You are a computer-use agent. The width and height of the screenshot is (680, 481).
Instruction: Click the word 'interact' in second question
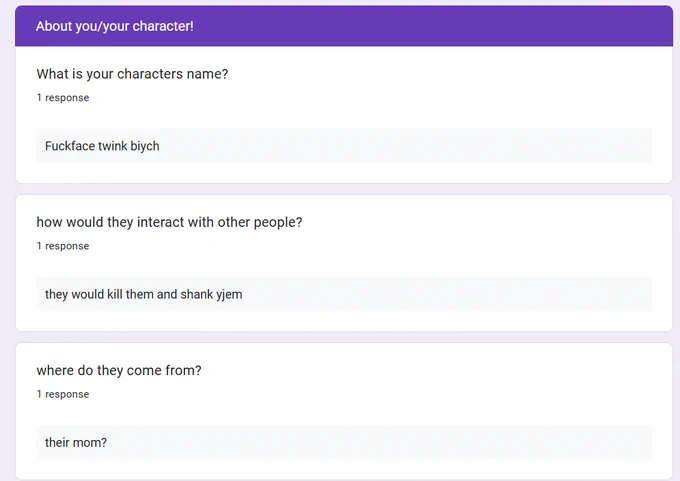160,222
